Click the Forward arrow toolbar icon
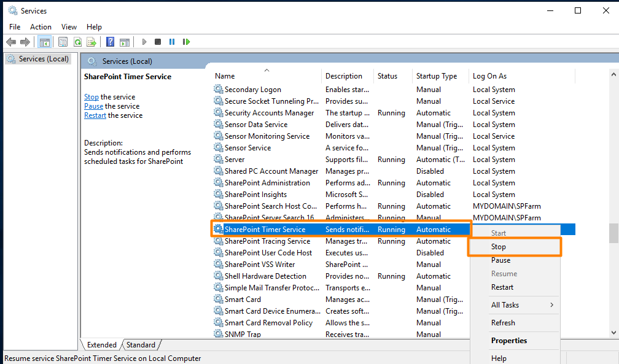The image size is (619, 364). tap(25, 42)
